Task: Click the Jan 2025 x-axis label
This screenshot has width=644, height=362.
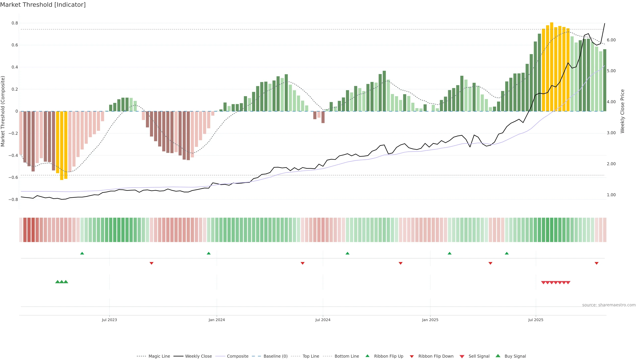Action: (430, 320)
